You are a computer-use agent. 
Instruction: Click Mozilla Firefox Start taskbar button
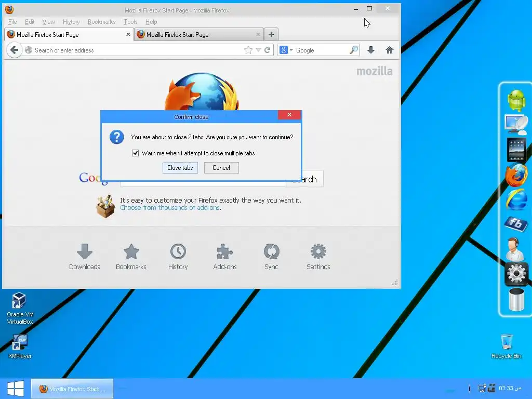[72, 389]
